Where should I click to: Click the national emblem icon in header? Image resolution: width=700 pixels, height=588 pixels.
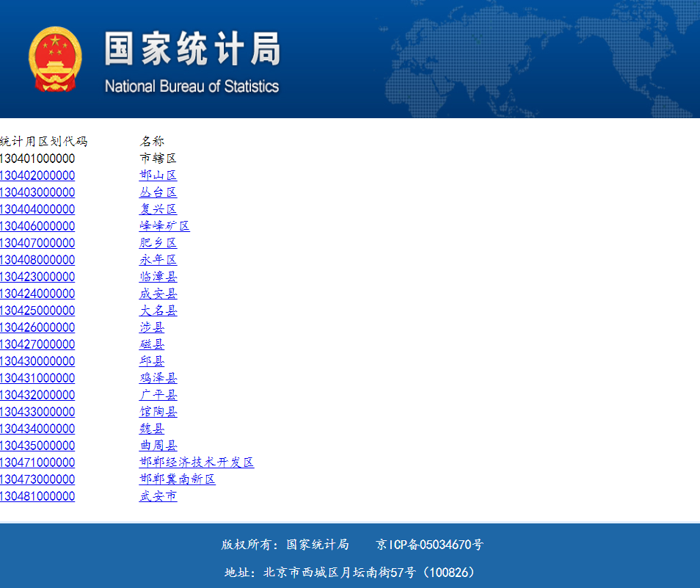(x=55, y=59)
